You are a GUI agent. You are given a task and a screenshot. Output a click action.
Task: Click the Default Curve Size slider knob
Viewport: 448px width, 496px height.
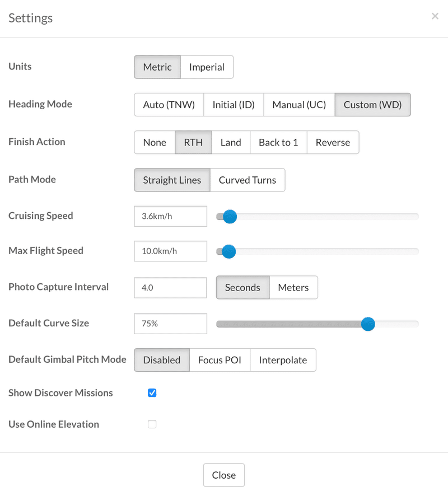point(368,324)
